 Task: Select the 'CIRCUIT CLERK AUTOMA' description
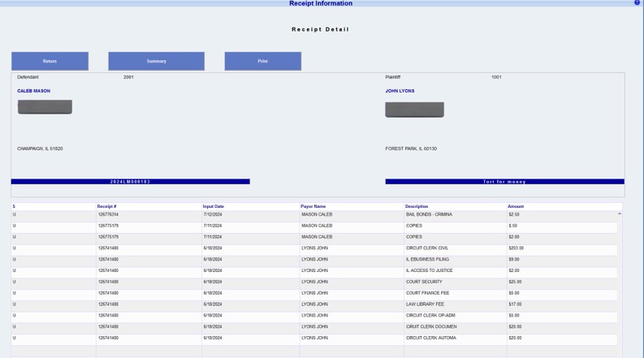coord(430,338)
